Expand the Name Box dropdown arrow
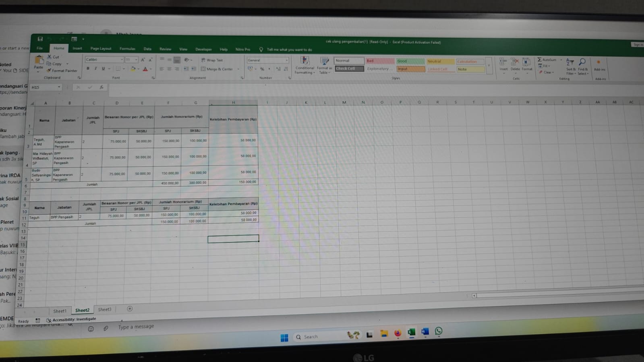The height and width of the screenshot is (362, 644). tap(59, 87)
